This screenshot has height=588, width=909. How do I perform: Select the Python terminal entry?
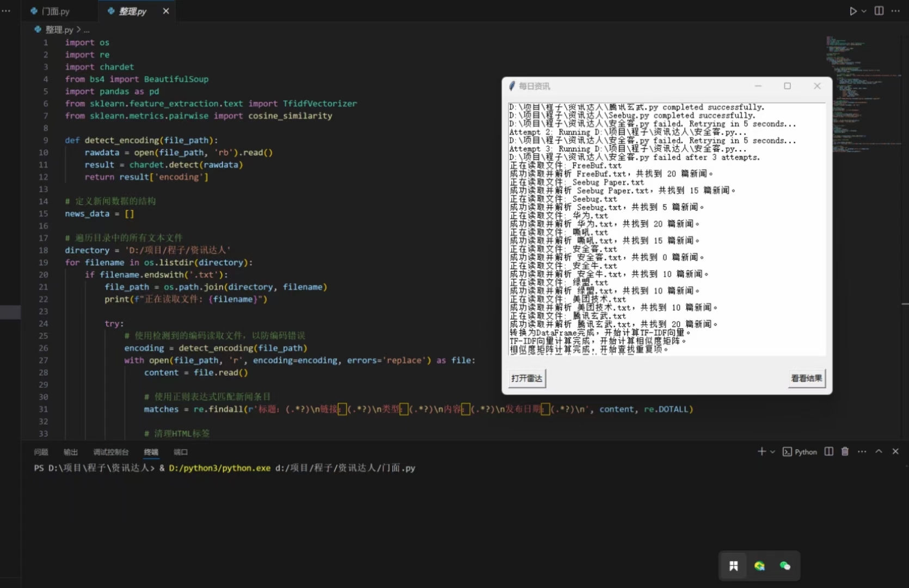[800, 451]
